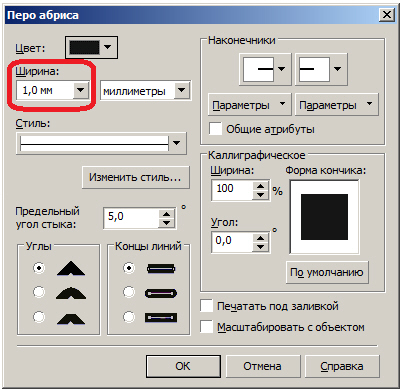This screenshot has width=404, height=390.
Task: Decrease the calligraphic width percent
Action: click(260, 195)
